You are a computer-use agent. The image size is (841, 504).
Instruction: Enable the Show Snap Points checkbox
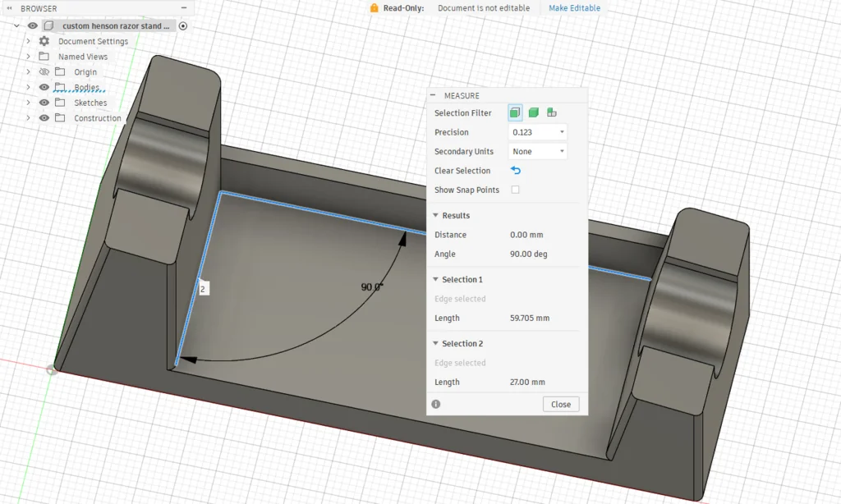516,190
